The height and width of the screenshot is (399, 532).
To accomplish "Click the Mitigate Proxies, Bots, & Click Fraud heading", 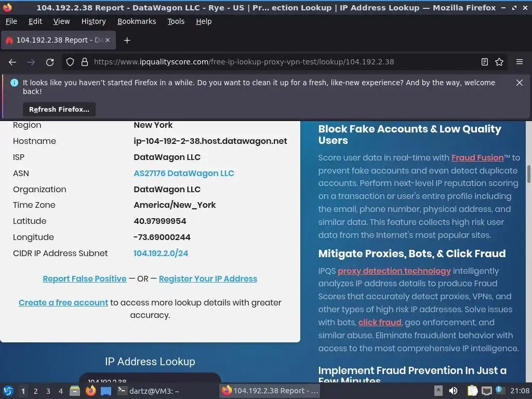I will [412, 254].
